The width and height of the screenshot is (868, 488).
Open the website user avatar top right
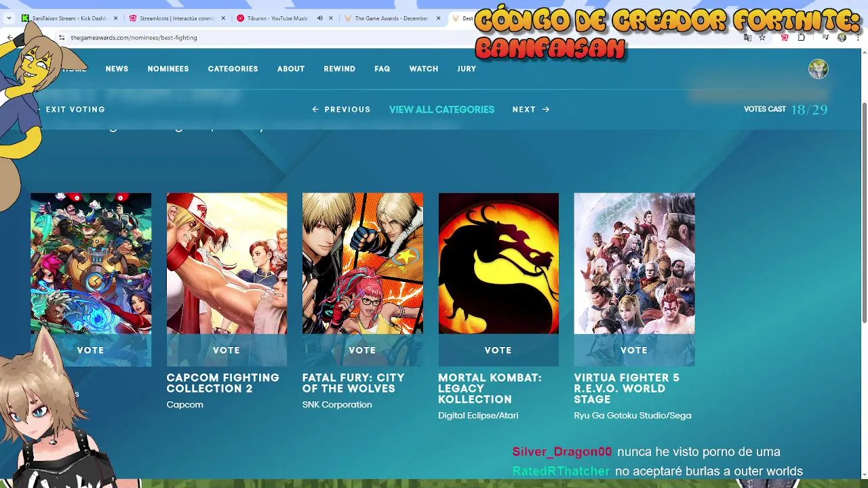click(x=818, y=68)
